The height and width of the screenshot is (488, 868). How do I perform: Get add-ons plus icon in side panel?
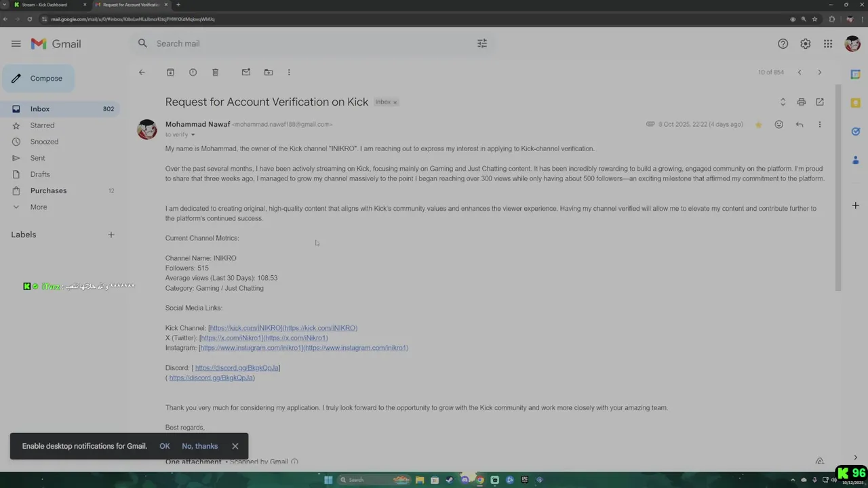click(855, 205)
